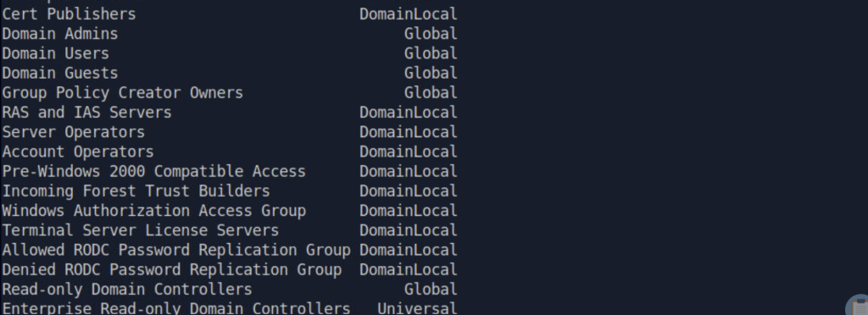Select "Denied RODC Password Replication Group" text
The image size is (868, 315).
click(x=171, y=269)
